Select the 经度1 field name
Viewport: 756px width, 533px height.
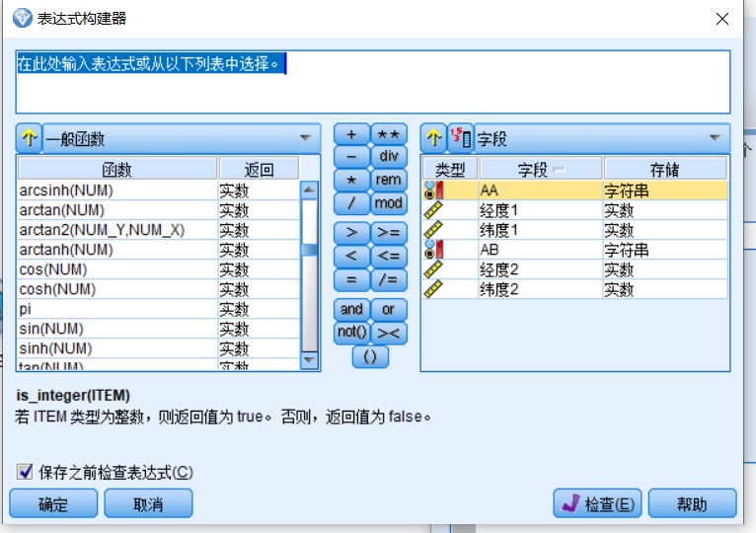(499, 211)
